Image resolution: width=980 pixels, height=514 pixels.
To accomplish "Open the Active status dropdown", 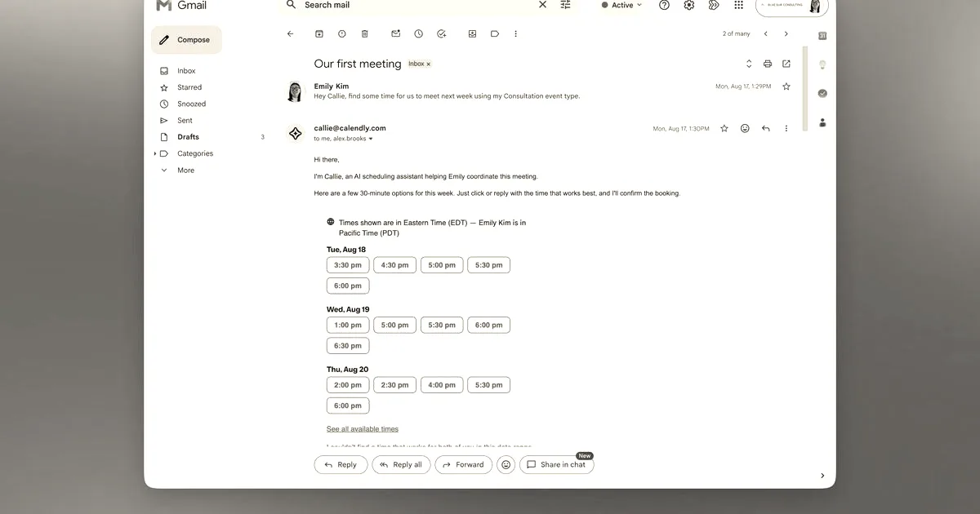I will point(621,5).
